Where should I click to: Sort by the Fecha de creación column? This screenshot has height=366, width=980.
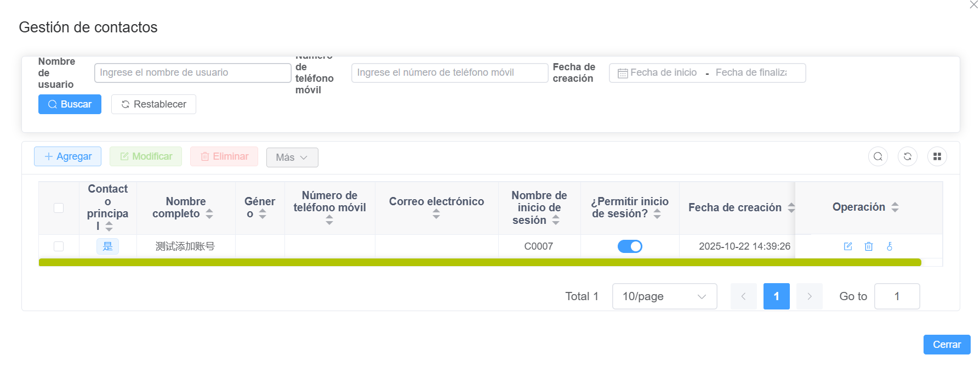pyautogui.click(x=791, y=207)
